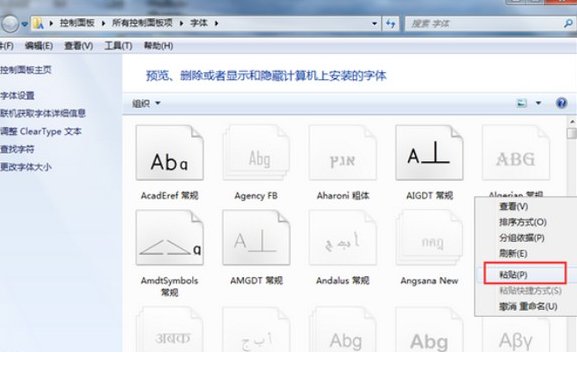Click the search magnifier icon

tap(568, 24)
